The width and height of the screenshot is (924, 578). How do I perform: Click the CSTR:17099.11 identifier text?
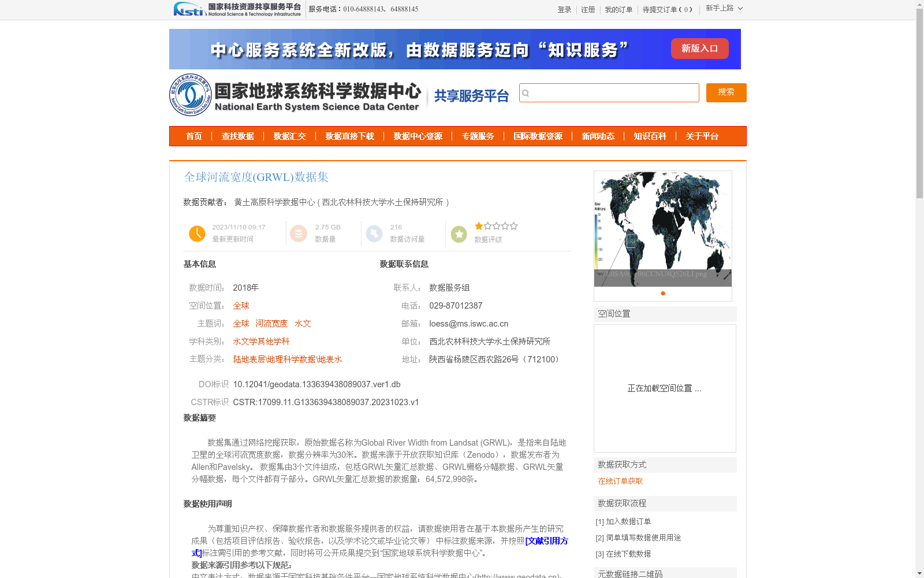pos(326,402)
